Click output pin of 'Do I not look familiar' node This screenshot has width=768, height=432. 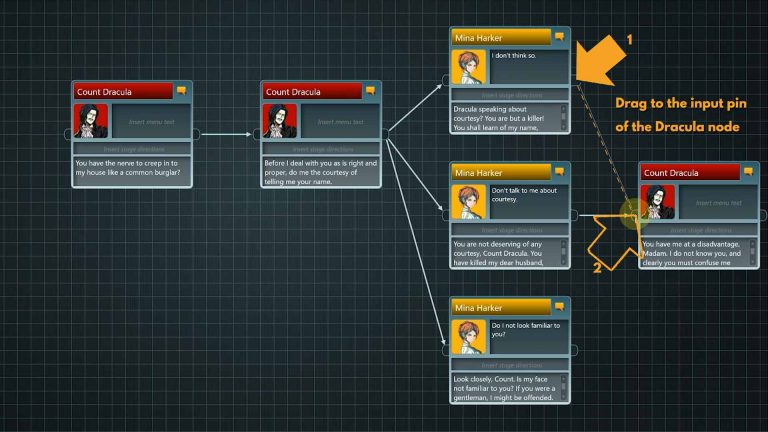574,350
